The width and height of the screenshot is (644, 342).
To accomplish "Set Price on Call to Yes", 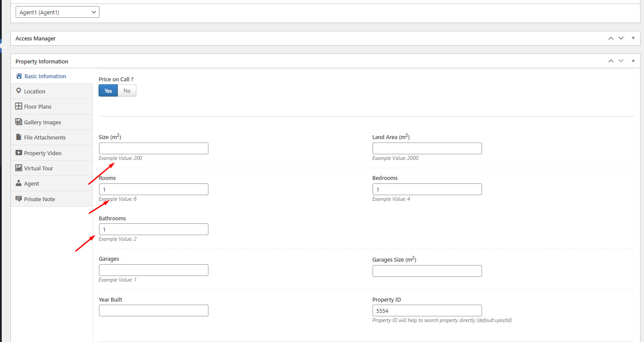I will click(x=108, y=90).
